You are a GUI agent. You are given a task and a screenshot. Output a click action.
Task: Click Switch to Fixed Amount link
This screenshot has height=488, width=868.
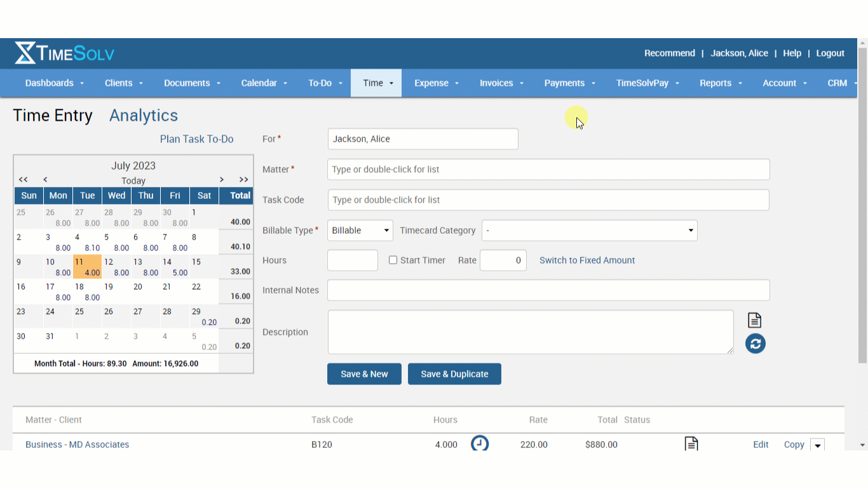click(x=587, y=261)
